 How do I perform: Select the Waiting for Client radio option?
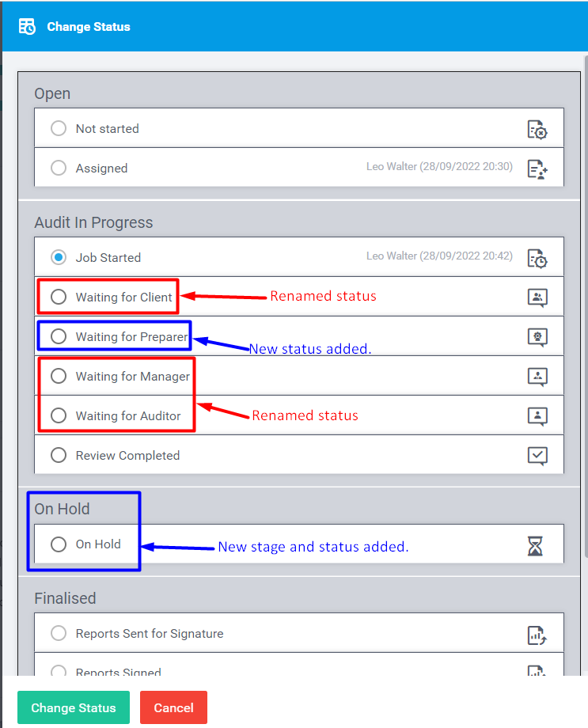[59, 297]
